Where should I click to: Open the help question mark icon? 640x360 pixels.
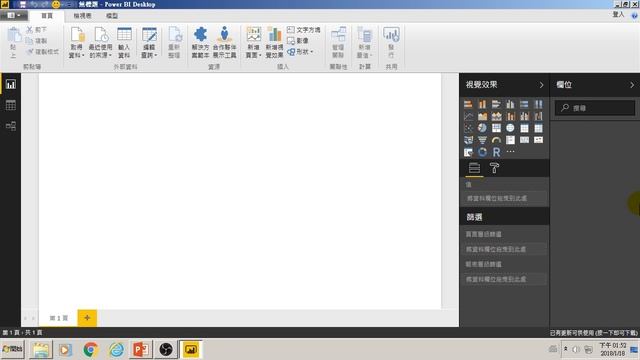(634, 16)
